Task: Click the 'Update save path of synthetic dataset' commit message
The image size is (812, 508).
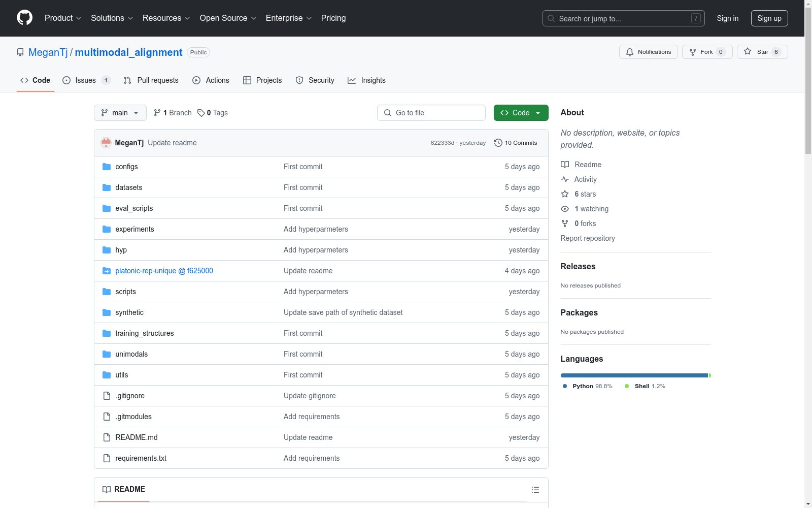Action: [x=343, y=312]
